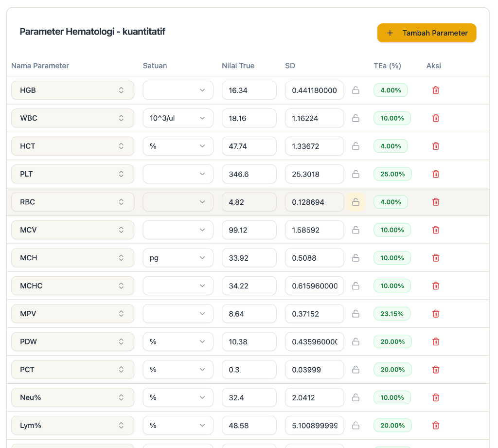Open the HGB parameter name selector
Screen dimensions: 498x448
pyautogui.click(x=72, y=90)
